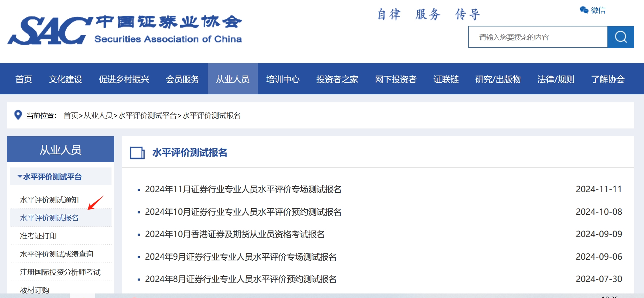Screen dimensions: 644x298
Task: Click the date 2024-09-06
Action: tap(599, 257)
